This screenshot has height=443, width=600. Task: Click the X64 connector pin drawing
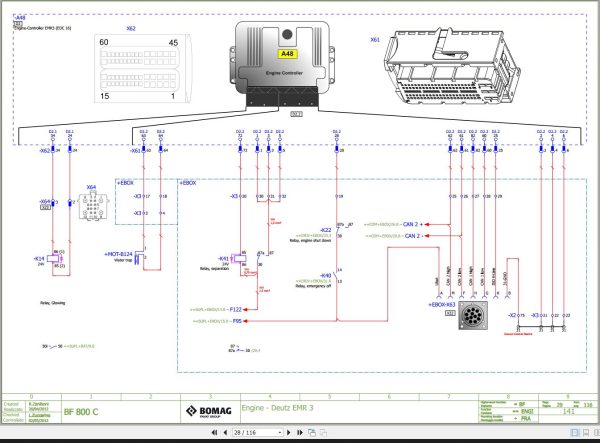93,206
